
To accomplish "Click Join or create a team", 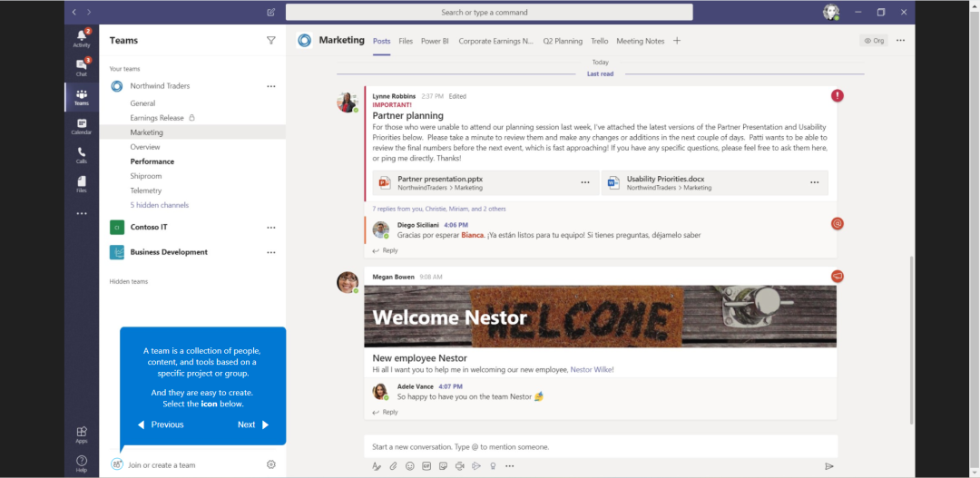I will tap(162, 465).
